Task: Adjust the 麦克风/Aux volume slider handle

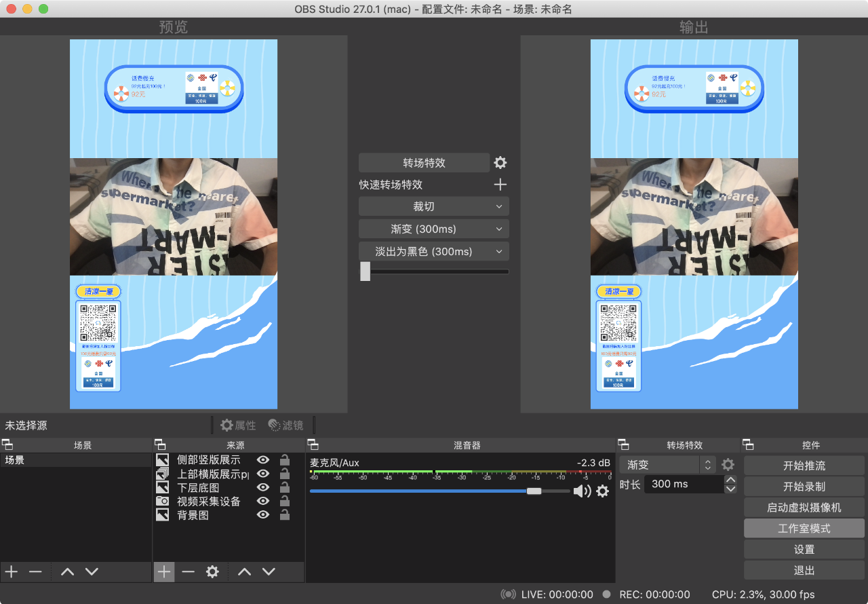Action: pyautogui.click(x=534, y=491)
